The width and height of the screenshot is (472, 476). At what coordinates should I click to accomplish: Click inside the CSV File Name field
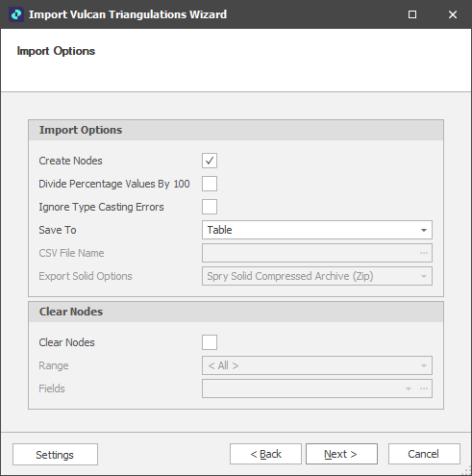[x=311, y=253]
